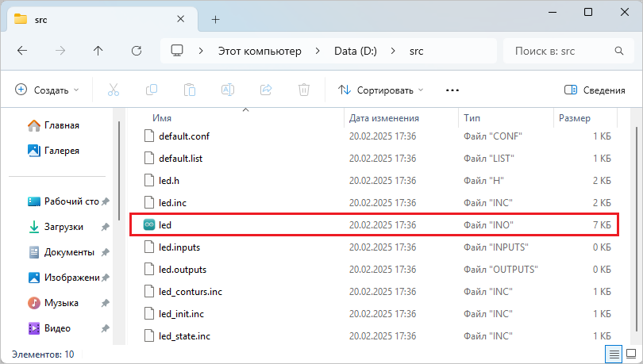Click the search field Поиск в: src
The width and height of the screenshot is (643, 364).
[560, 51]
